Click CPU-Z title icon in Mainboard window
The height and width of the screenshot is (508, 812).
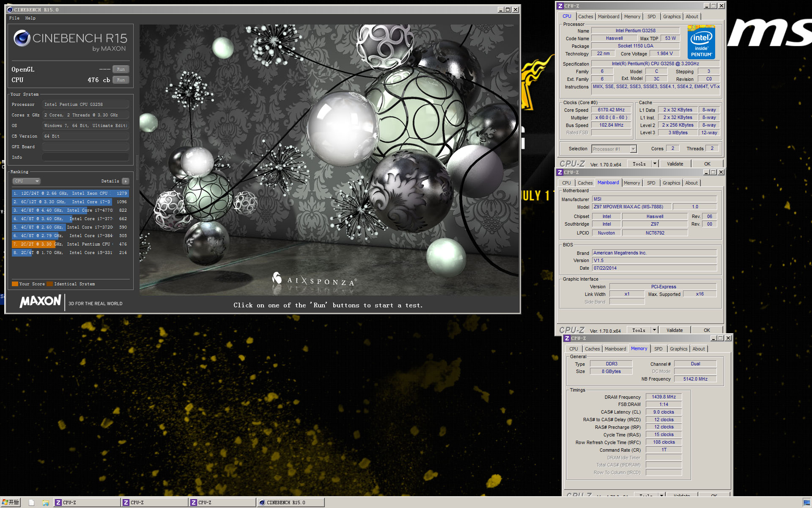[560, 172]
